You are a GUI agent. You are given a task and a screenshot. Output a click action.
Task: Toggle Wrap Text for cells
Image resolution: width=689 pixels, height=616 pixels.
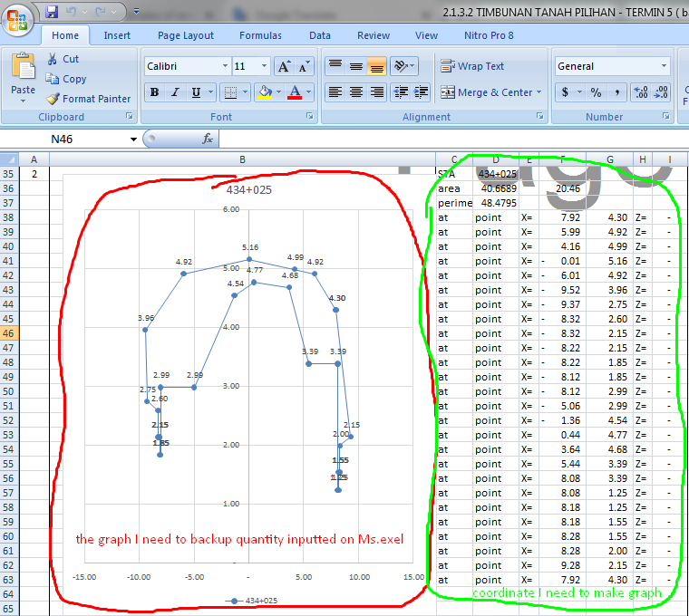coord(472,66)
